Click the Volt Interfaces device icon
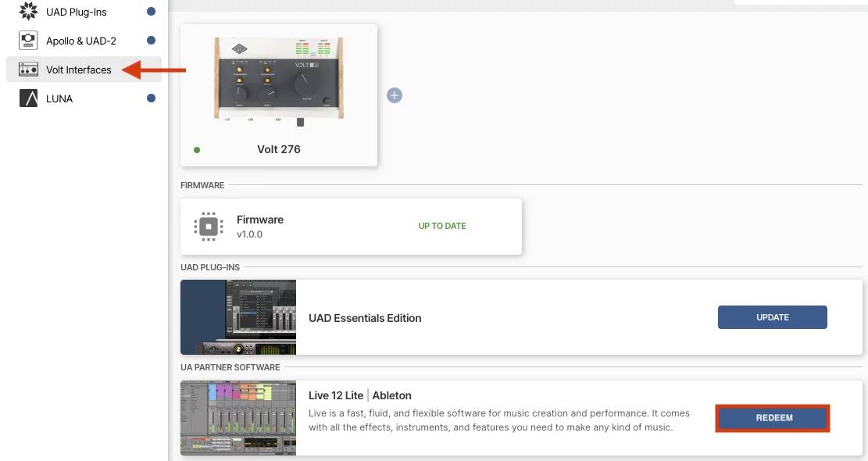 tap(28, 70)
